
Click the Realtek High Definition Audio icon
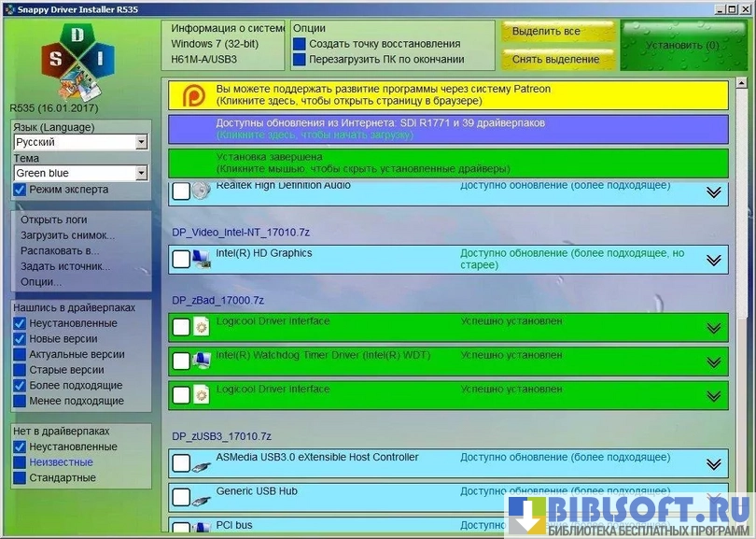tap(202, 191)
